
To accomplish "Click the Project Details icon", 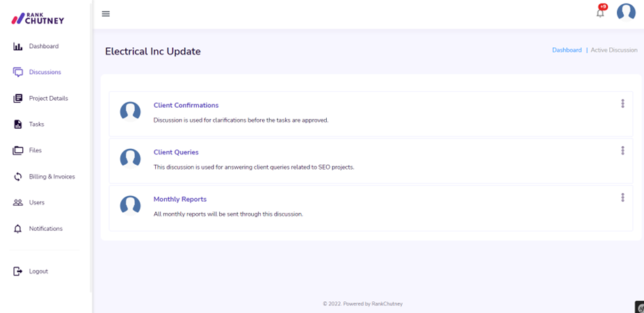I will click(17, 99).
